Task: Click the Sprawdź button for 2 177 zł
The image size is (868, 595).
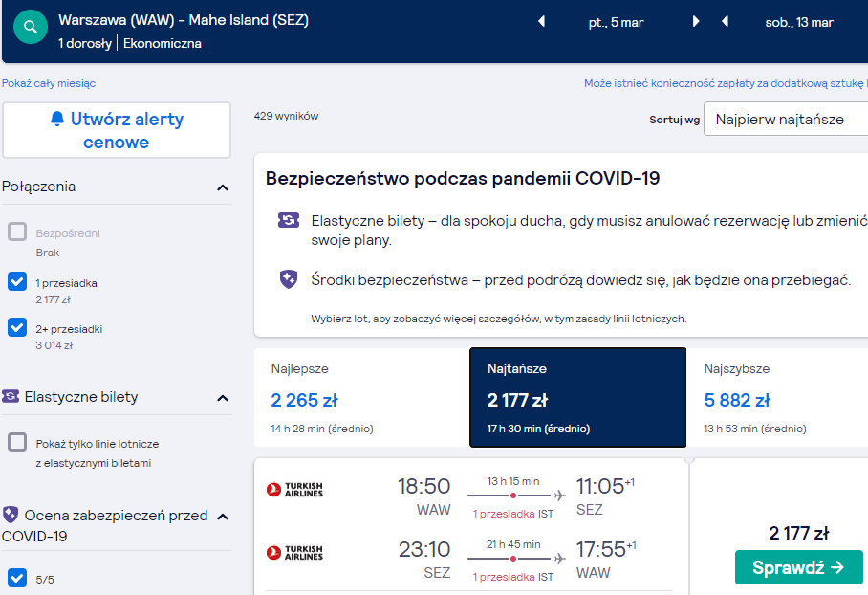Action: coord(799,567)
